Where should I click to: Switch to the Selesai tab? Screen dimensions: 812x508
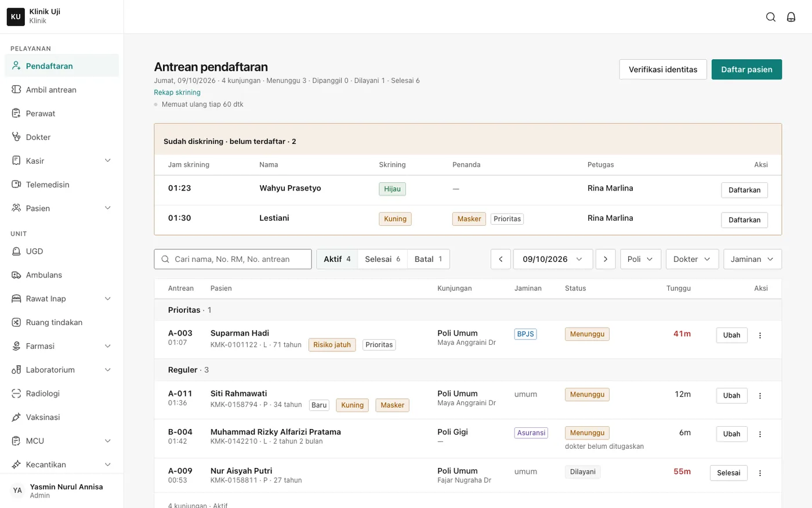coord(382,259)
